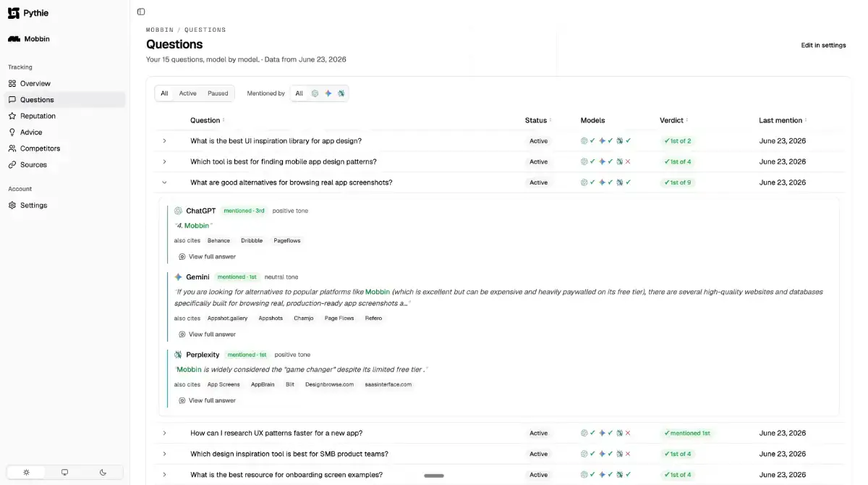Expand the SMB product teams question
Image resolution: width=868 pixels, height=485 pixels.
164,454
